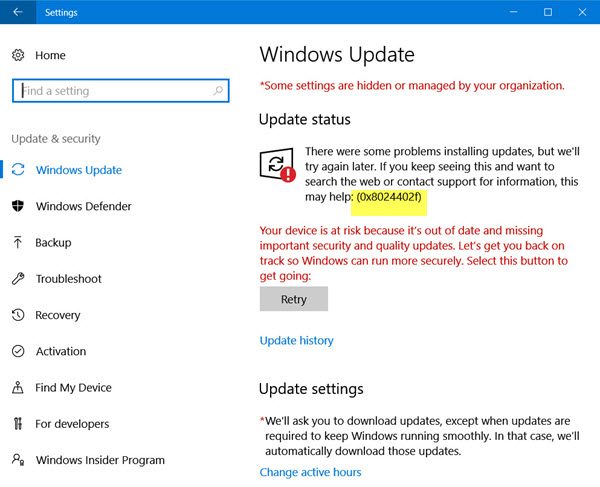Open the Change active hours link

pos(310,472)
